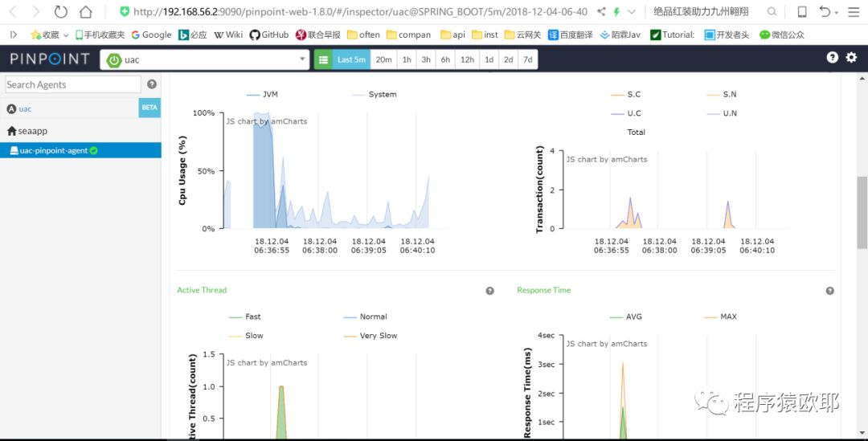Click the green list view button
The image size is (868, 441).
click(323, 59)
